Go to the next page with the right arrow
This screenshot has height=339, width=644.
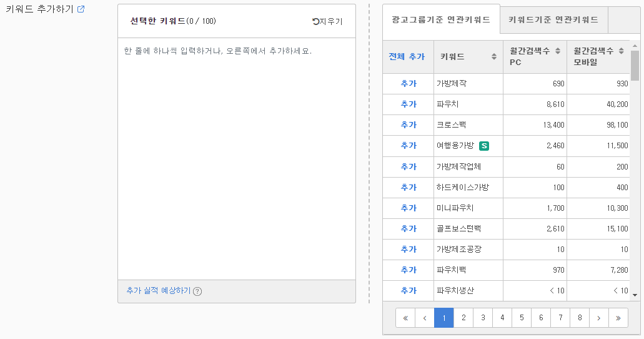[599, 318]
